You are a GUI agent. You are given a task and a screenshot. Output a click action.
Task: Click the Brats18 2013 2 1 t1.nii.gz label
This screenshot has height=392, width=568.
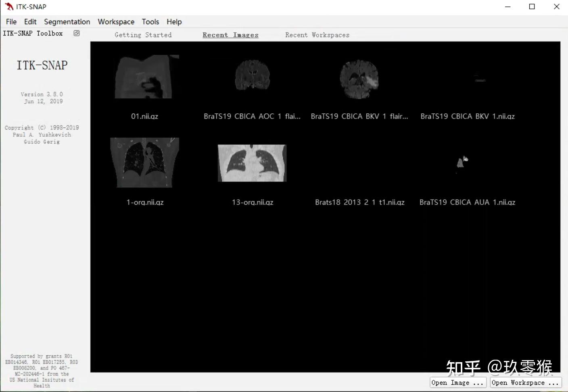point(360,202)
